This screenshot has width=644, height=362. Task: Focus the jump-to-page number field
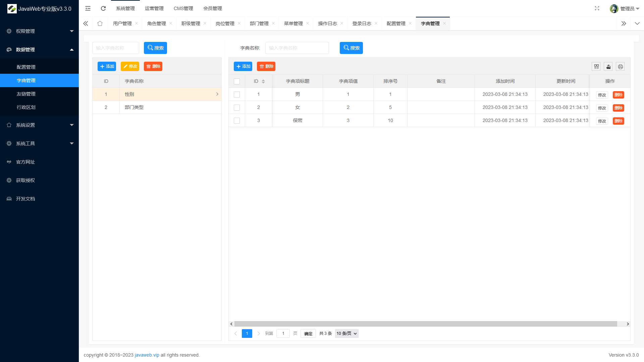click(x=283, y=334)
